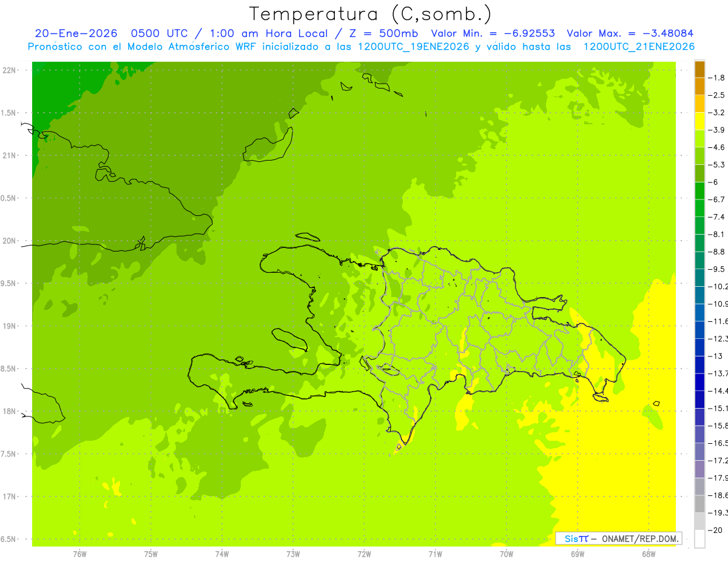Viewport: 728px width, 562px height.
Task: Click the '-8.8' colorbar label
Action: pyautogui.click(x=717, y=252)
